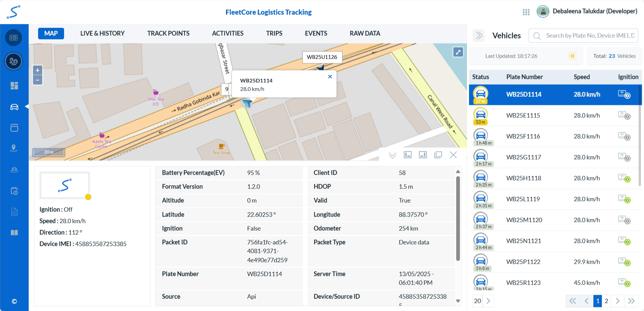Collapse the Vehicles panel with the chevron
The width and height of the screenshot is (644, 311).
(x=479, y=35)
